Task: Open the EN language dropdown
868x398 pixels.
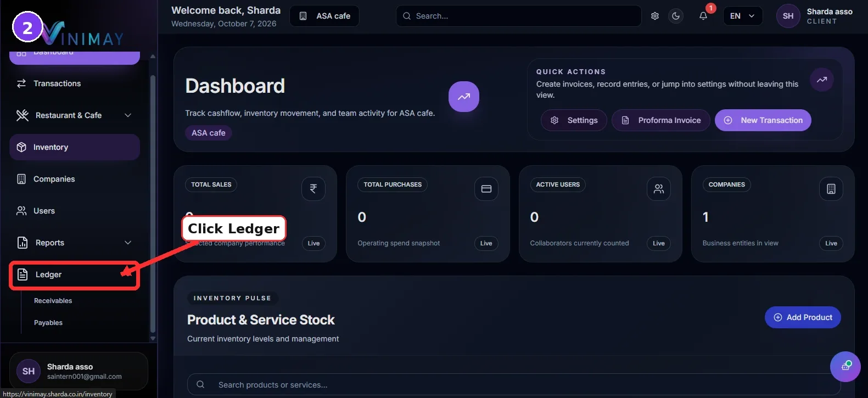Action: [x=743, y=16]
